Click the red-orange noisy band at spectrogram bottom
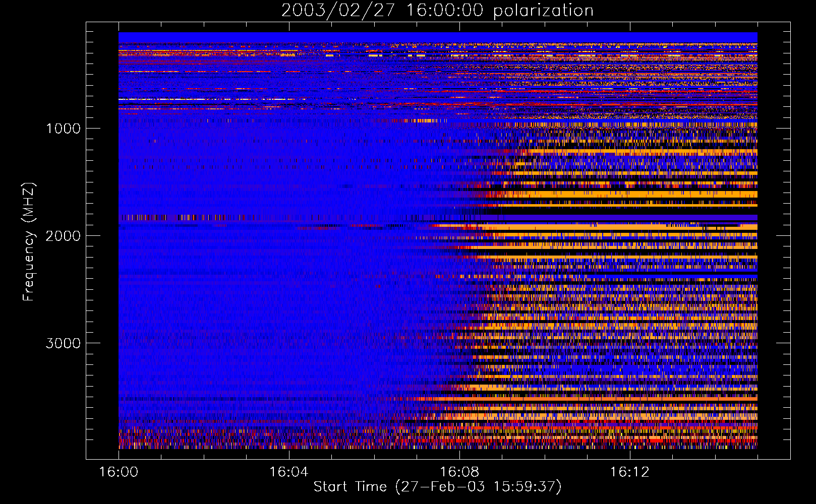816x504 pixels. tap(438, 438)
